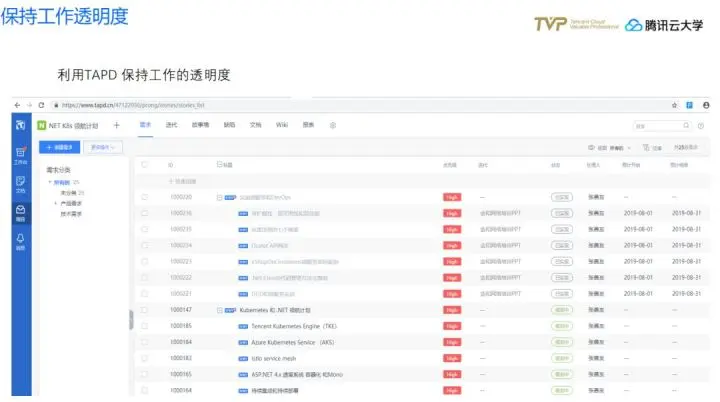Open the help question mark icon
The width and height of the screenshot is (720, 402).
(x=701, y=125)
